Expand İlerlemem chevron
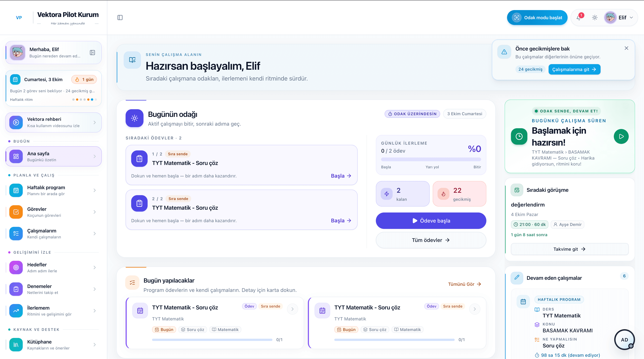The height and width of the screenshot is (359, 644). (94, 311)
